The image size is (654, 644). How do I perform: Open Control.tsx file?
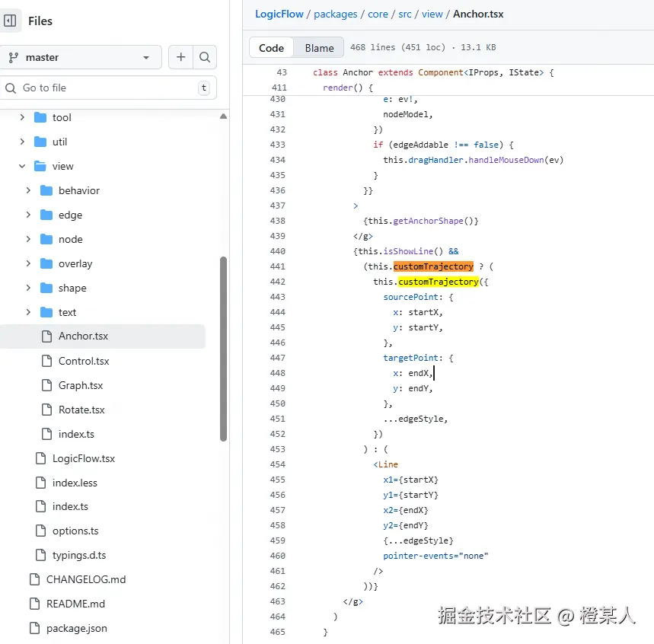[x=84, y=362]
